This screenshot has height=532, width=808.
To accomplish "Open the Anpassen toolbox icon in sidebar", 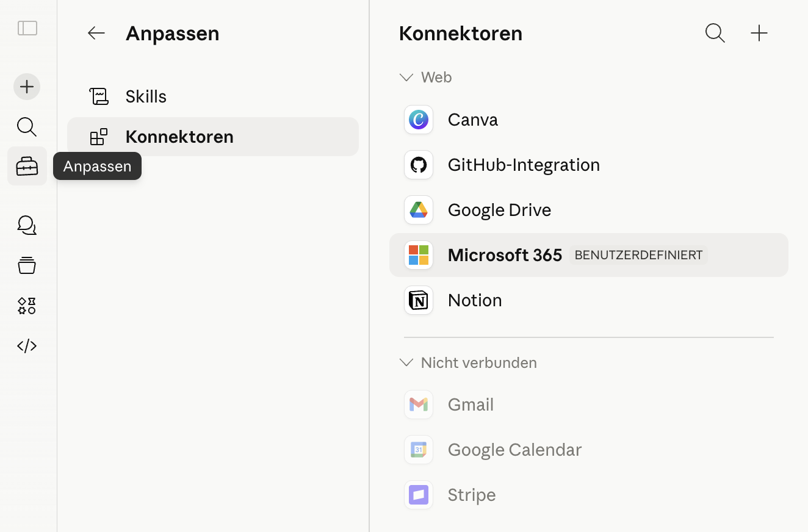I will coord(27,165).
